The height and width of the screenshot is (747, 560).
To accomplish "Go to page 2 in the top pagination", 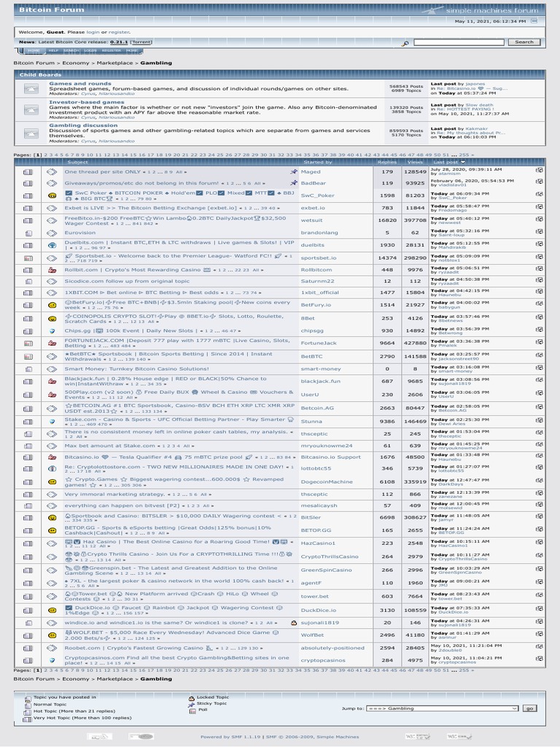I will pyautogui.click(x=46, y=155).
